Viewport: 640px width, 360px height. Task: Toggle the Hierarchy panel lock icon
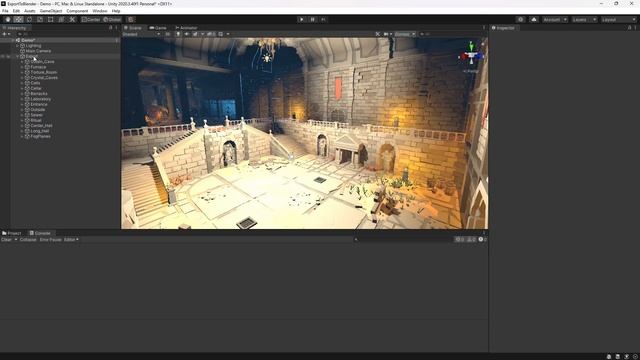110,28
